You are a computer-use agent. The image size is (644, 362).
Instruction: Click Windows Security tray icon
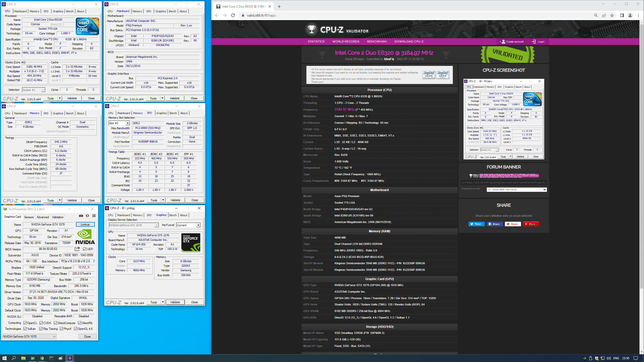(597, 358)
